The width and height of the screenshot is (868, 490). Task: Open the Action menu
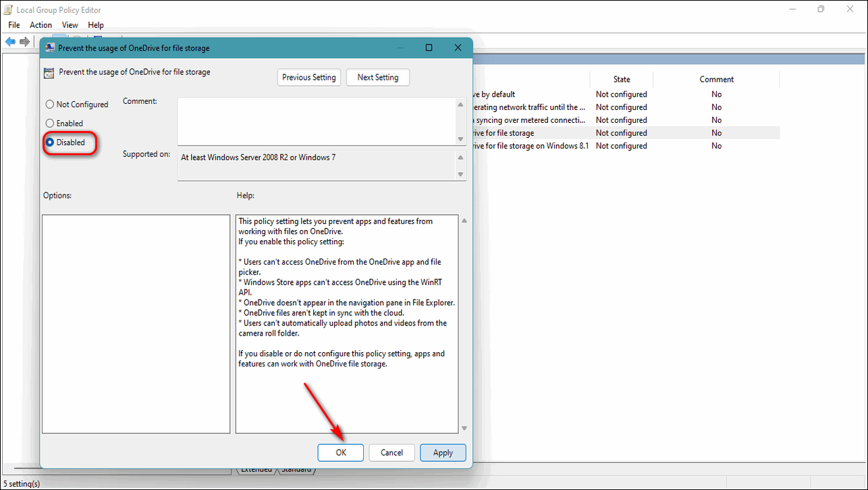point(40,25)
